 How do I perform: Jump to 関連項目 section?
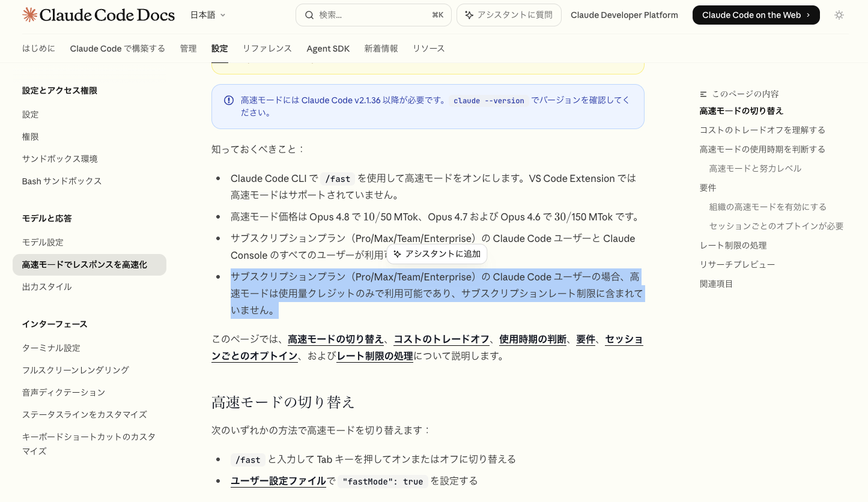click(716, 284)
